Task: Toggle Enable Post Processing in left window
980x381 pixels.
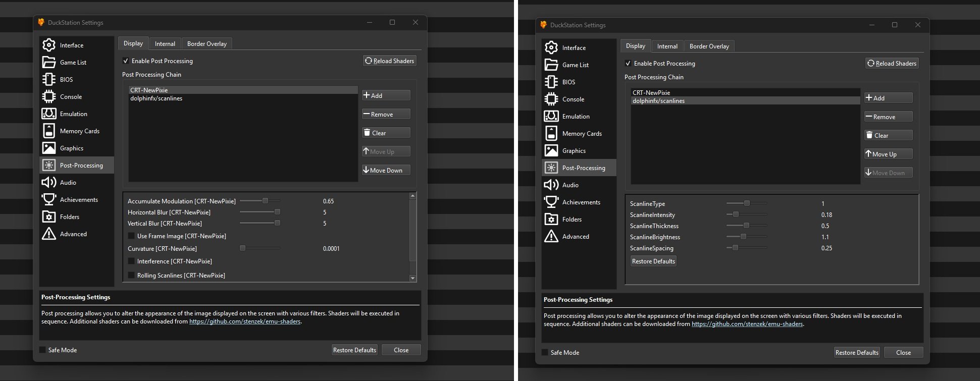Action: pyautogui.click(x=126, y=61)
